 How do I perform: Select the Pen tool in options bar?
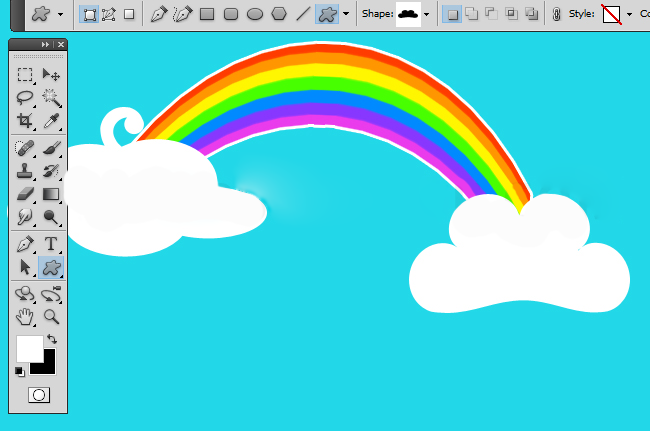pos(159,15)
